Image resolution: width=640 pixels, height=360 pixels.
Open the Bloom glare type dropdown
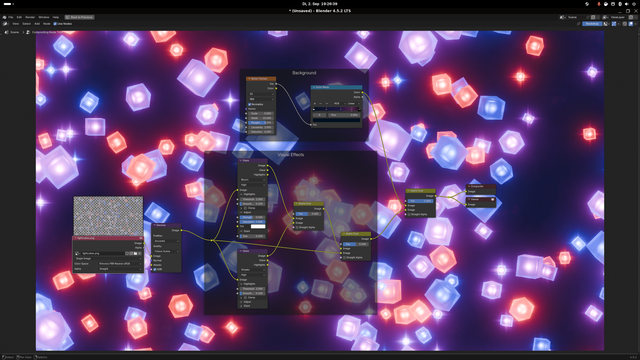click(252, 180)
